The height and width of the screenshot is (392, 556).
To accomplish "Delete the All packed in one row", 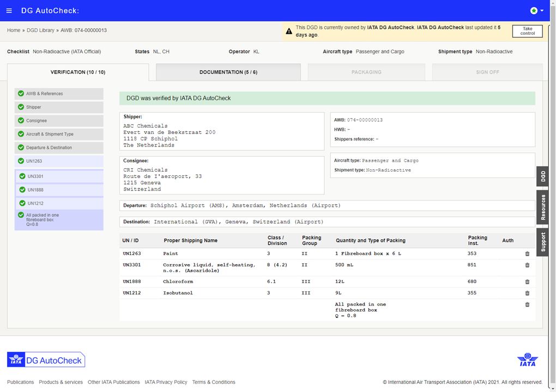I will [x=527, y=304].
